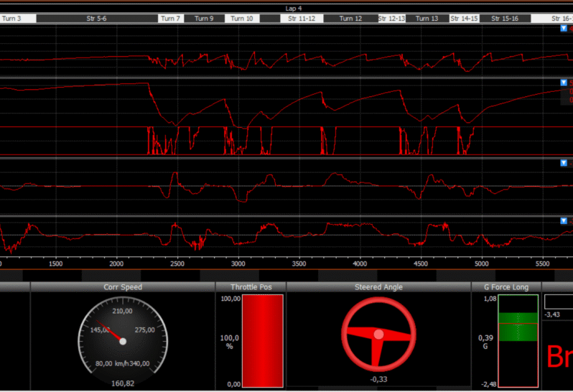Select the Turn 7 segment

[x=171, y=18]
